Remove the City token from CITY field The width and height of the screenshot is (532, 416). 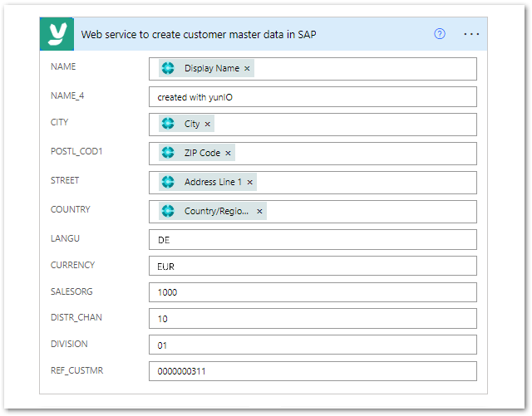(x=208, y=124)
